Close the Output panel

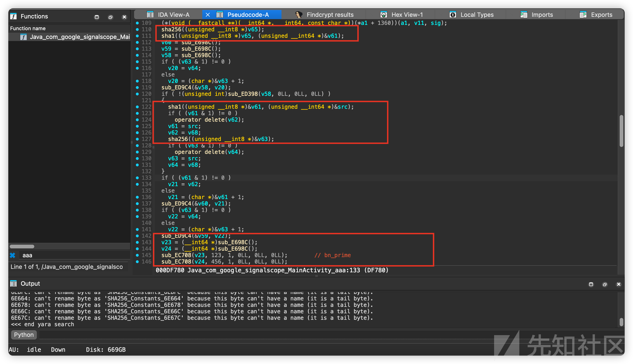pos(618,284)
